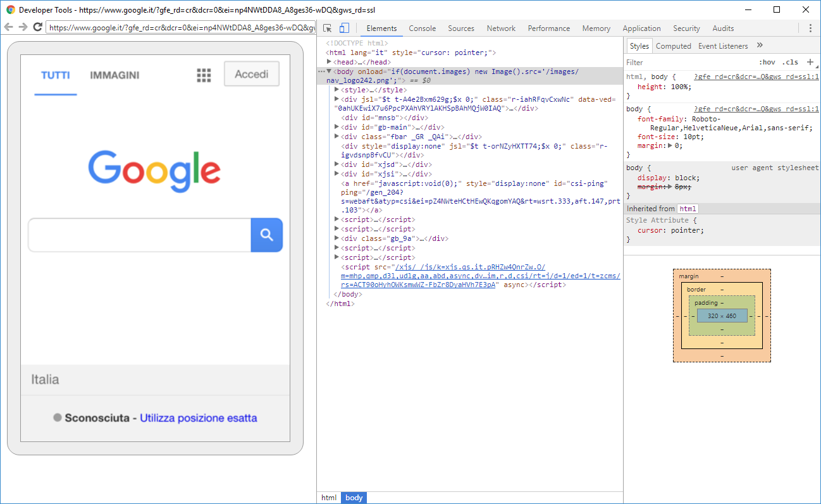
Task: Open the xjs script src link
Action: tap(481, 276)
